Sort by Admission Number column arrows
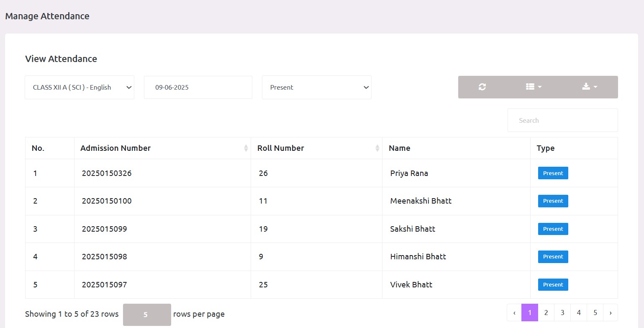 [246, 148]
